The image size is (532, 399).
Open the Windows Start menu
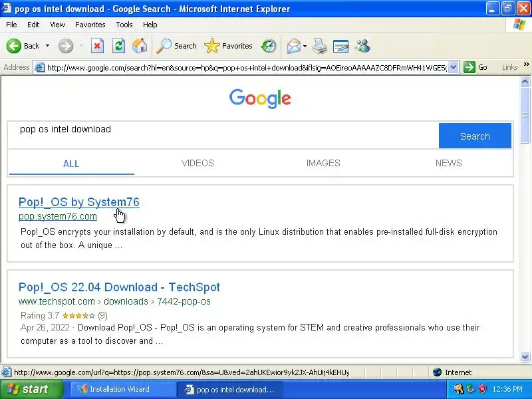point(32,389)
